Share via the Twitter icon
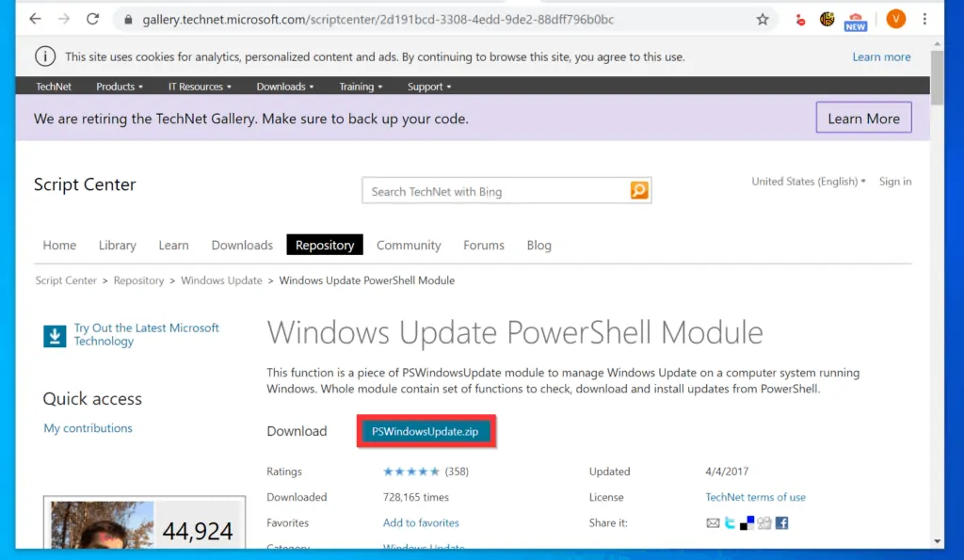This screenshot has height=560, width=964. pyautogui.click(x=730, y=522)
